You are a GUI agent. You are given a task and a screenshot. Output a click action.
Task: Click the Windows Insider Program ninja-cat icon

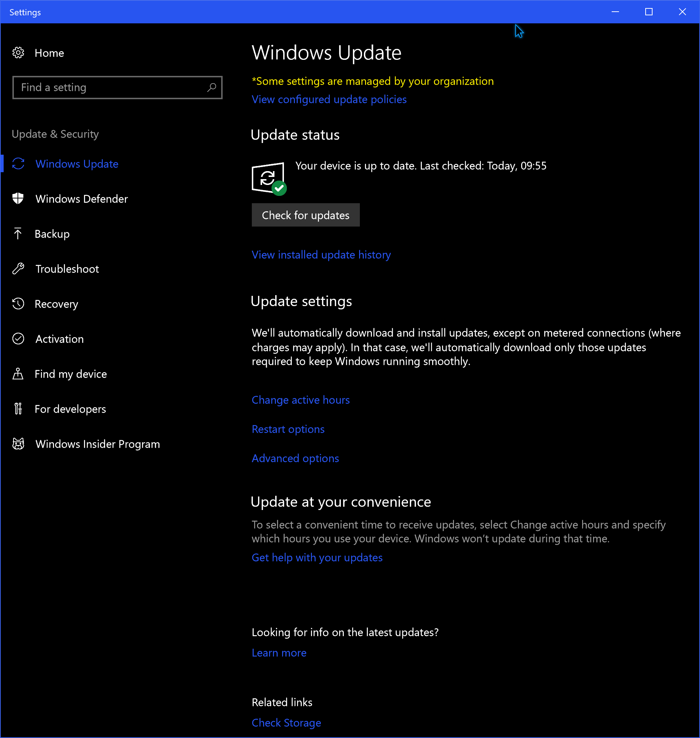[x=18, y=443]
